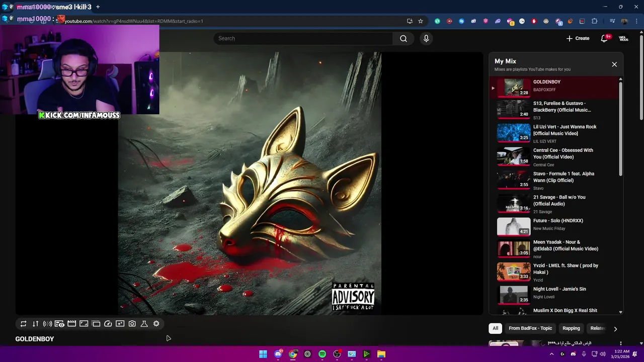Start voice search with microphone
The image size is (644, 362).
tap(426, 38)
